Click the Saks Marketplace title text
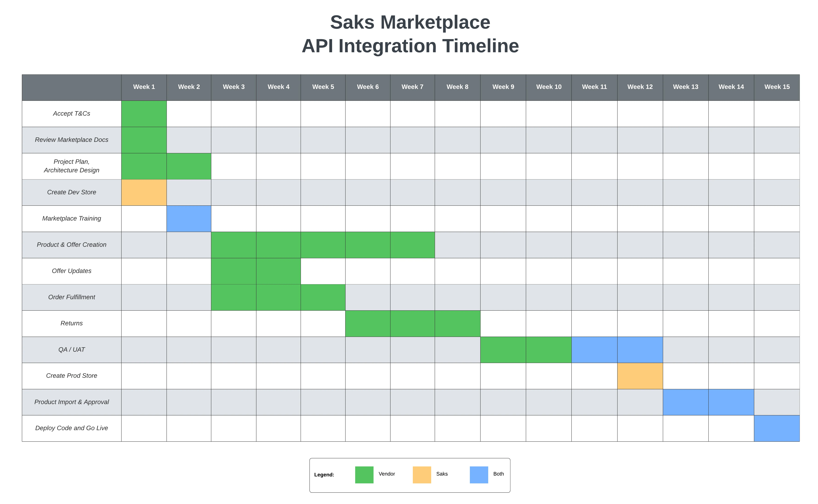The height and width of the screenshot is (504, 818). pyautogui.click(x=410, y=22)
